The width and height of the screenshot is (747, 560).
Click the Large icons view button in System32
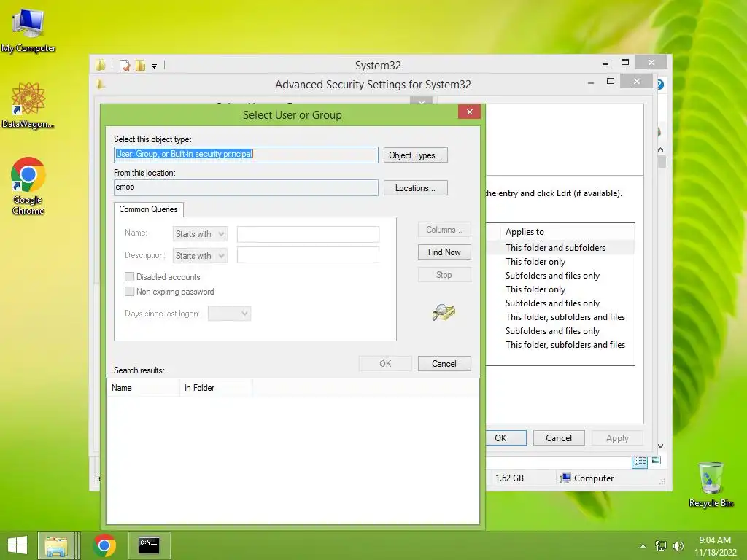click(656, 461)
